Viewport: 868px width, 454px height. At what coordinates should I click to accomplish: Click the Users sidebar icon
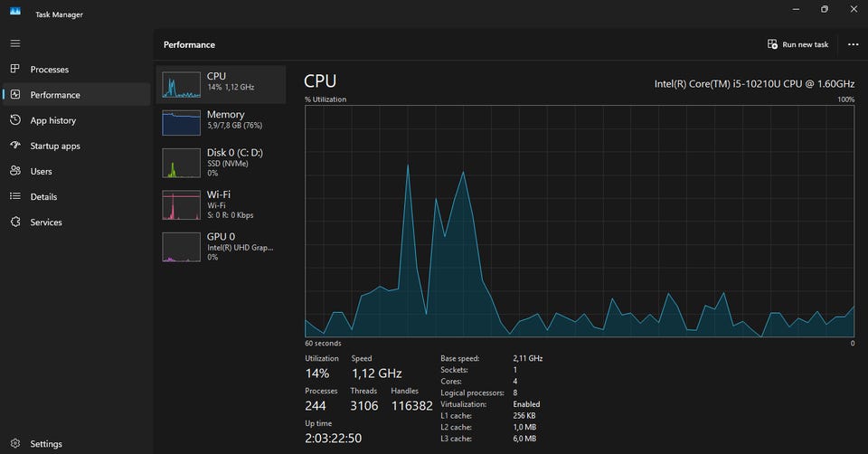pyautogui.click(x=15, y=171)
